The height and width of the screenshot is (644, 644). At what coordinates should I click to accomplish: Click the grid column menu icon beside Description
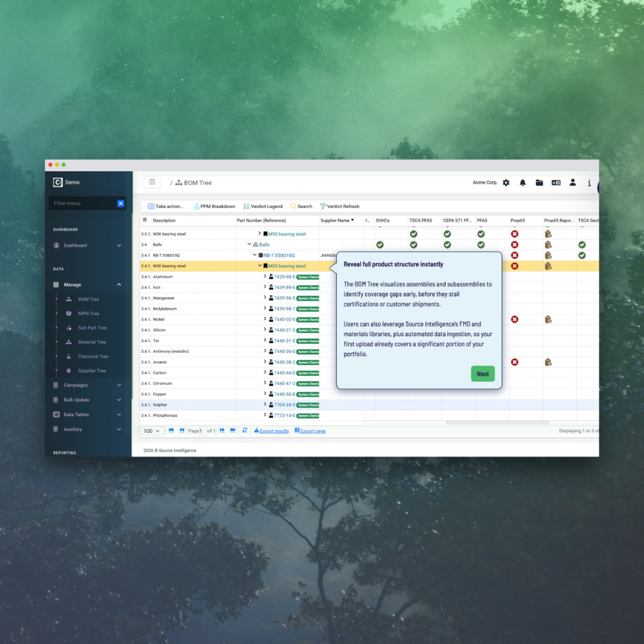[145, 220]
